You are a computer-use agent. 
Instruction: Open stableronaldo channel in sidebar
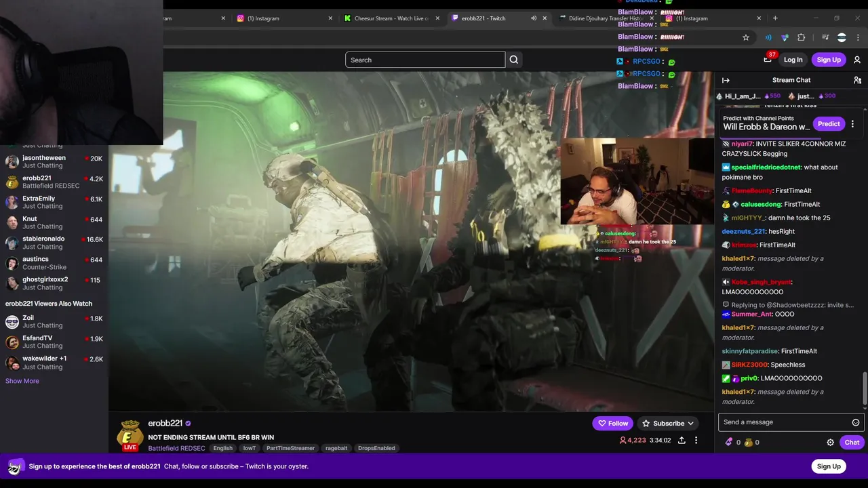coord(54,243)
